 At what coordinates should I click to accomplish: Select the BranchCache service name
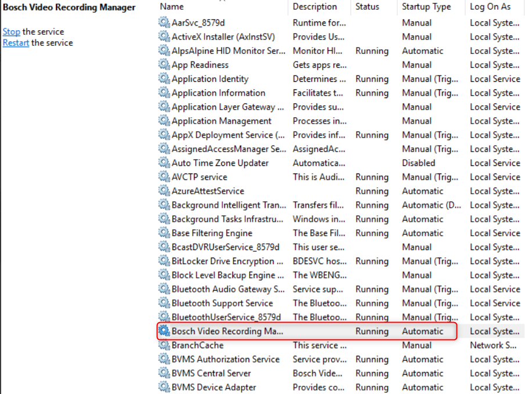[x=197, y=345]
